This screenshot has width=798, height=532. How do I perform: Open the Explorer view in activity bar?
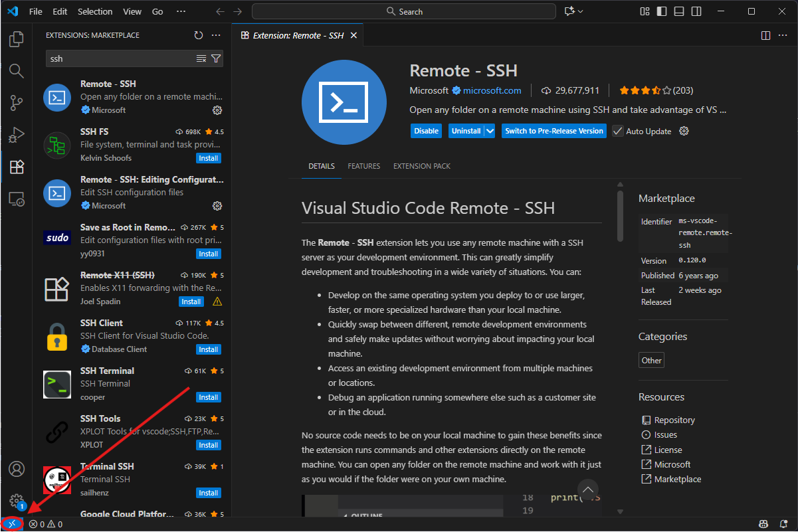(x=17, y=39)
